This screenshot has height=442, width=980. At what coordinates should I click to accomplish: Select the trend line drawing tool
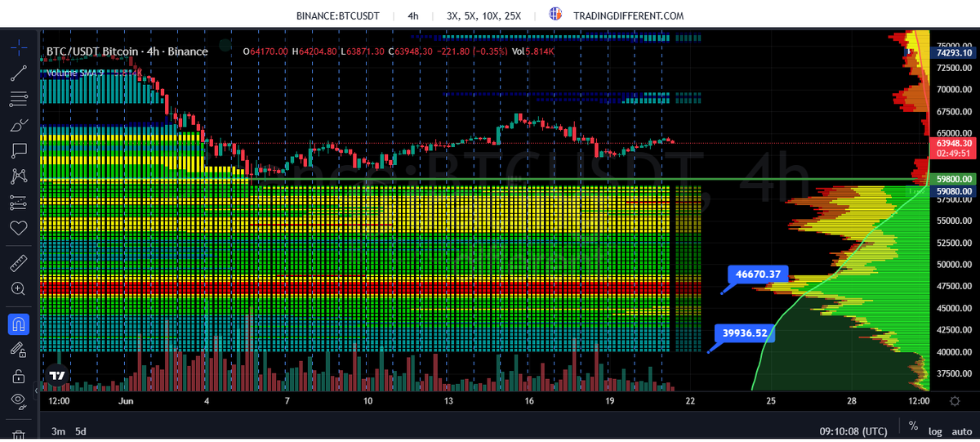pyautogui.click(x=18, y=73)
